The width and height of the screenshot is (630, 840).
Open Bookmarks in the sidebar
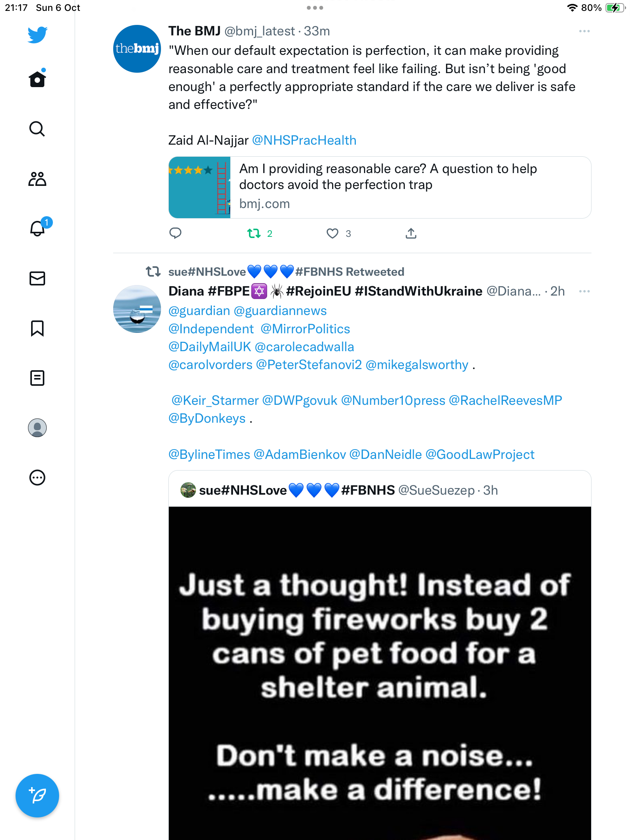pos(37,328)
